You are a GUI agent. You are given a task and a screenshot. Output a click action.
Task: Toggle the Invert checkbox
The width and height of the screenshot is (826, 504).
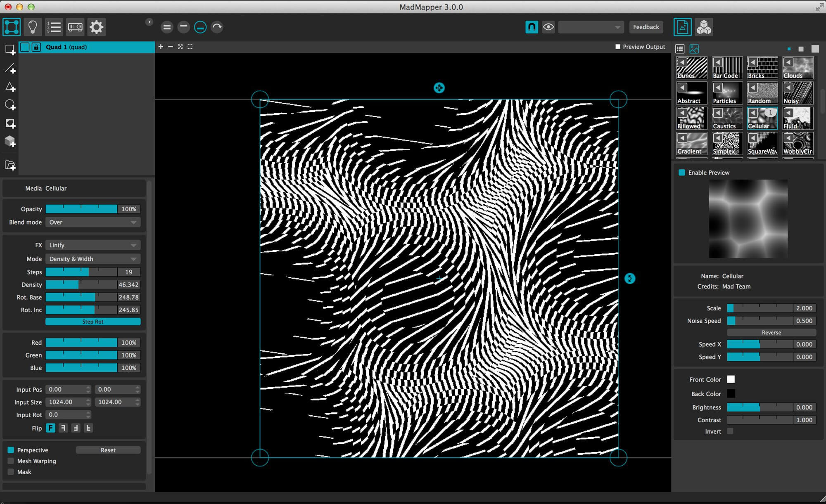[x=730, y=431]
